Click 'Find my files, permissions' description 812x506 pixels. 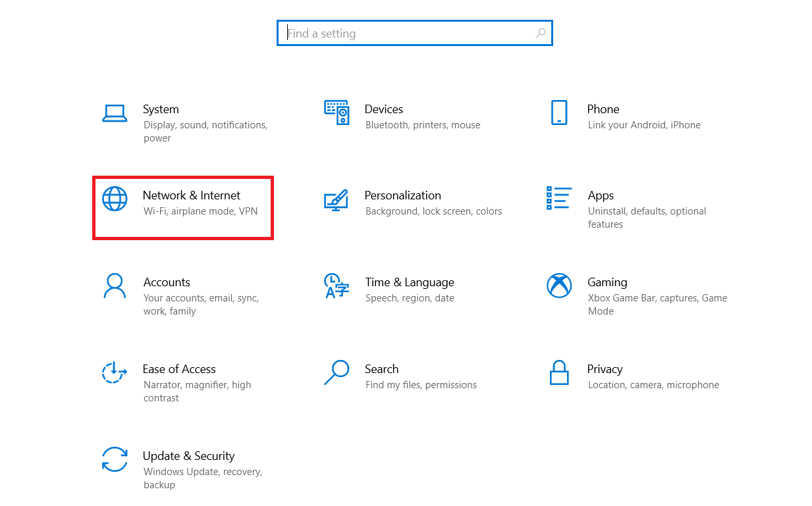[x=421, y=385]
